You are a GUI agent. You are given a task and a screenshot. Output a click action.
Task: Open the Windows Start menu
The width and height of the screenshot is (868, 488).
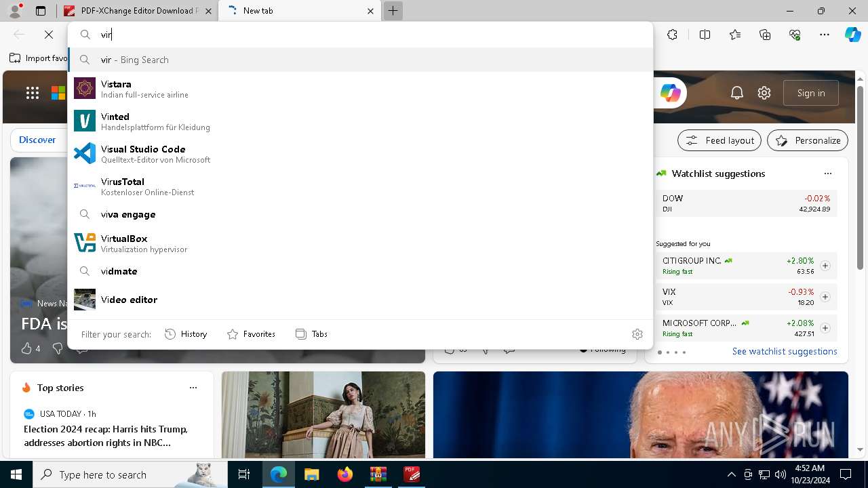pyautogui.click(x=16, y=474)
